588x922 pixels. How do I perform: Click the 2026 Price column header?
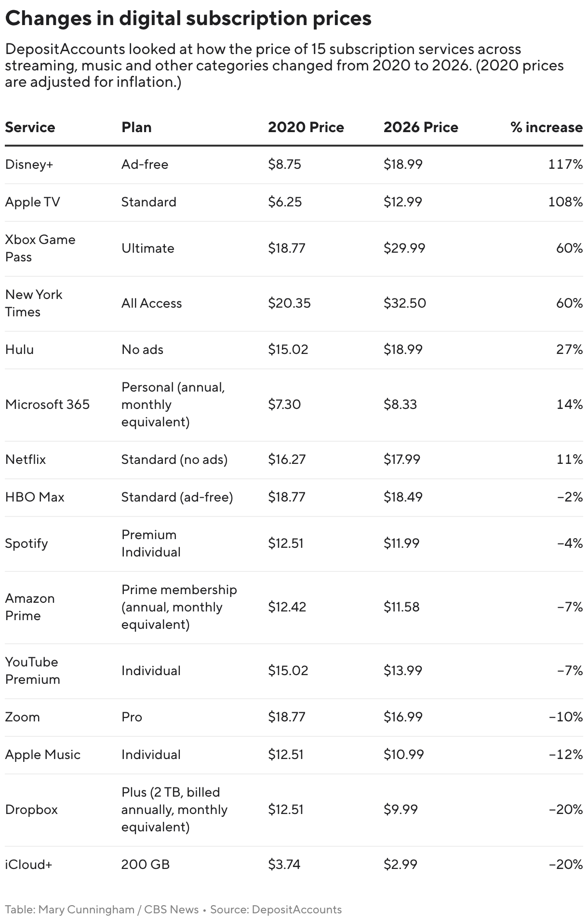[x=421, y=127]
